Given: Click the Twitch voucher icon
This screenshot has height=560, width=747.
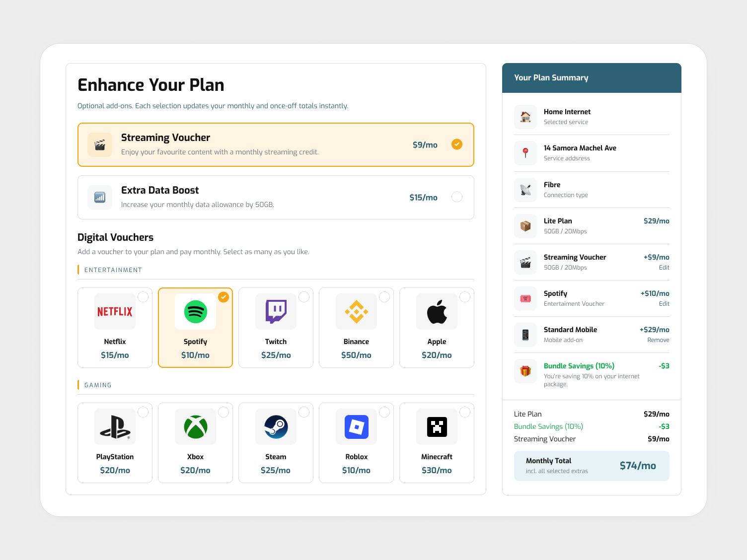Looking at the screenshot, I should point(276,311).
